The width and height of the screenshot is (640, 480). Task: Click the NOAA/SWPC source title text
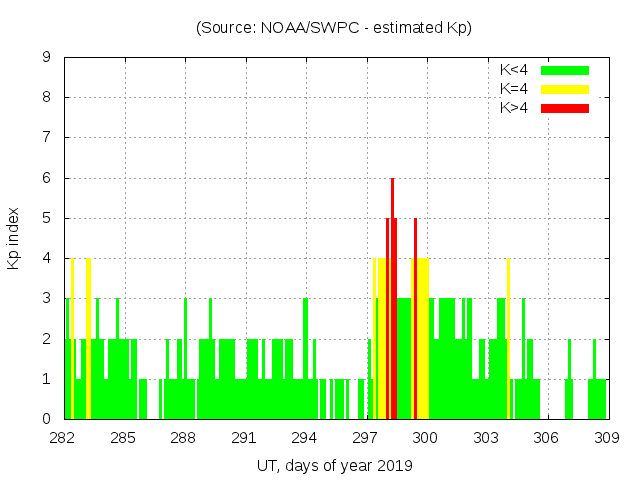click(x=334, y=28)
